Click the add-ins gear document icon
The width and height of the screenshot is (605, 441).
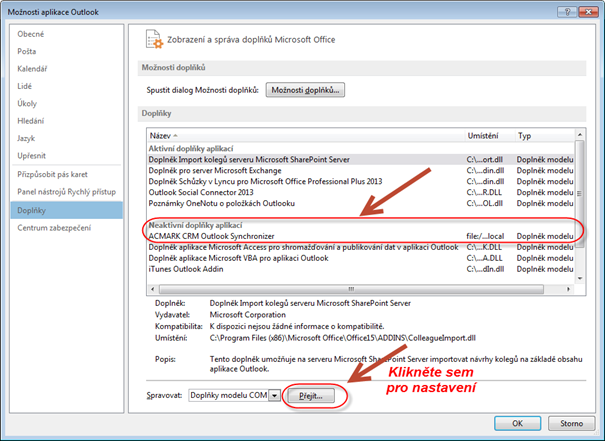[x=154, y=39]
